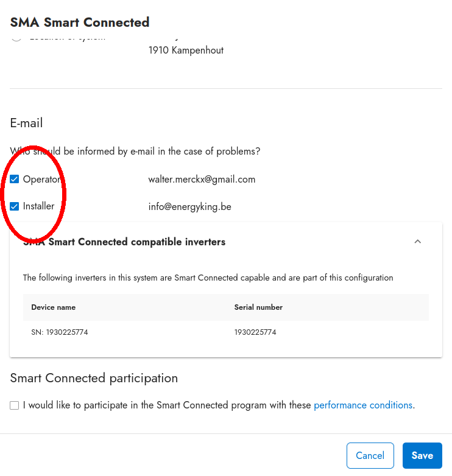This screenshot has width=452, height=476.
Task: Click the Smart Connected participation heading
Action: click(94, 378)
